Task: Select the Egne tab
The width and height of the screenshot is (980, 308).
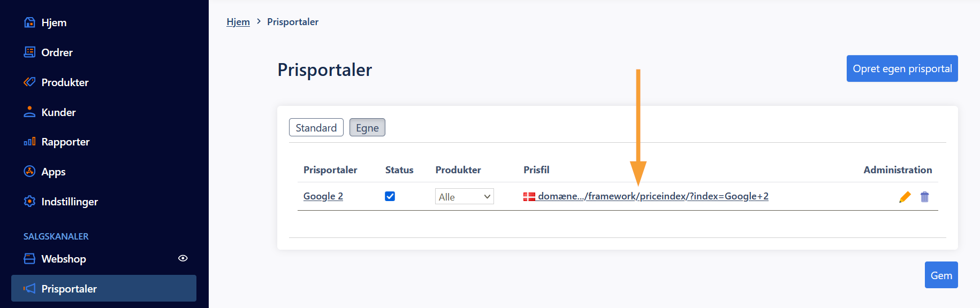Action: pos(367,127)
